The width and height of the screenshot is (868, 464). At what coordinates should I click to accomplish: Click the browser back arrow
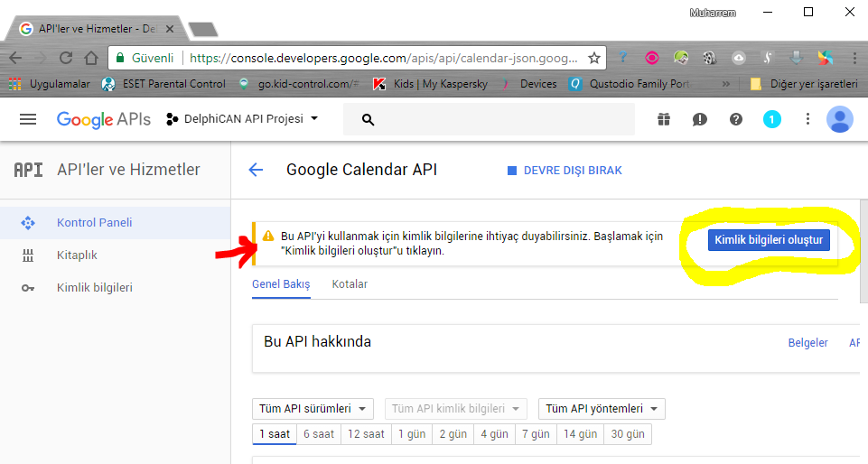pos(15,58)
